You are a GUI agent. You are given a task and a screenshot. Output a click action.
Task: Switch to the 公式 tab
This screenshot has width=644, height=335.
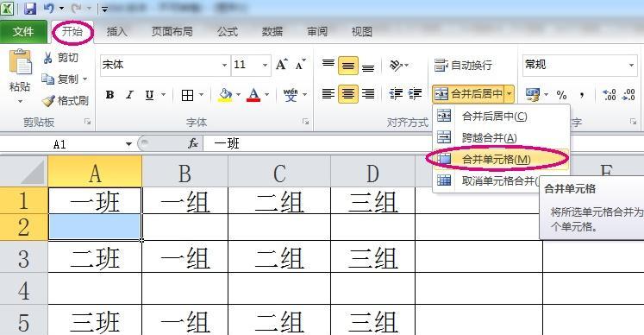(228, 32)
